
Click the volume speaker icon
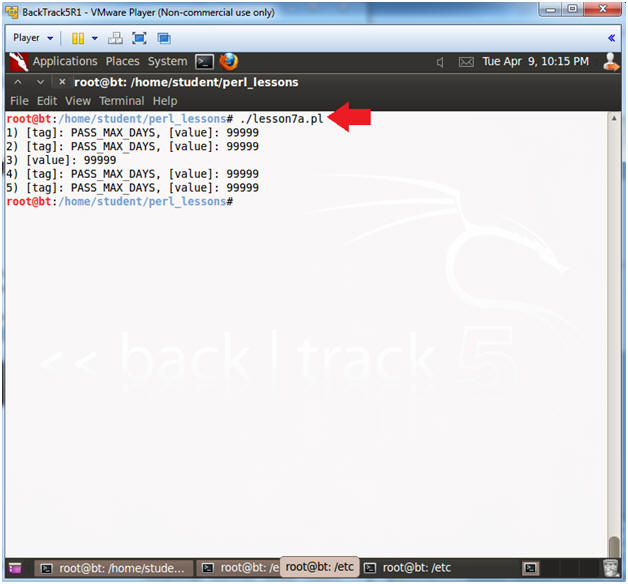440,62
